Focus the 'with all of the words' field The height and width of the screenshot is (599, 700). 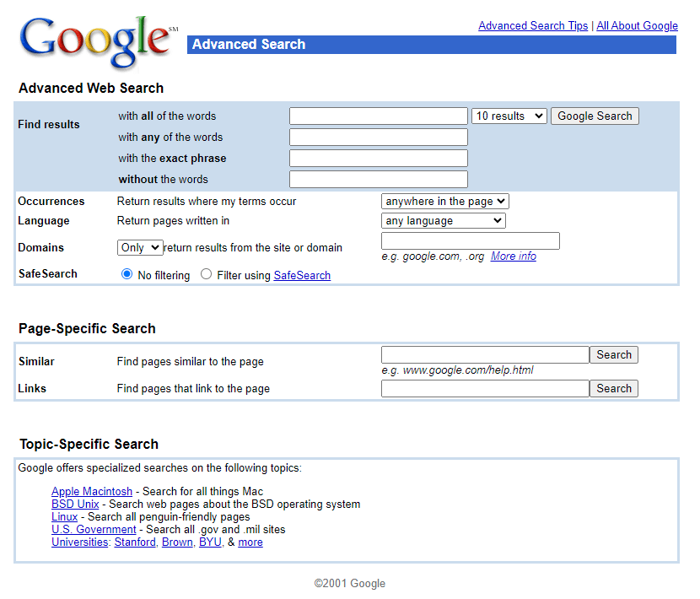pyautogui.click(x=379, y=116)
